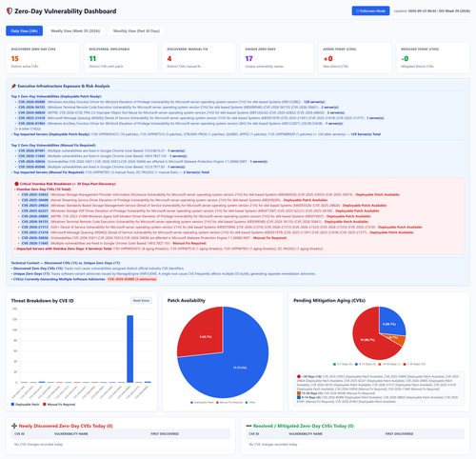Click Vulnerability Name header in Newly Discovered table
476x459 pixels.
tap(71, 434)
